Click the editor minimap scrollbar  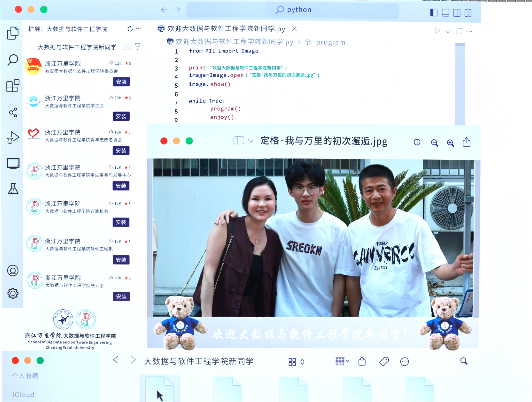[x=460, y=84]
